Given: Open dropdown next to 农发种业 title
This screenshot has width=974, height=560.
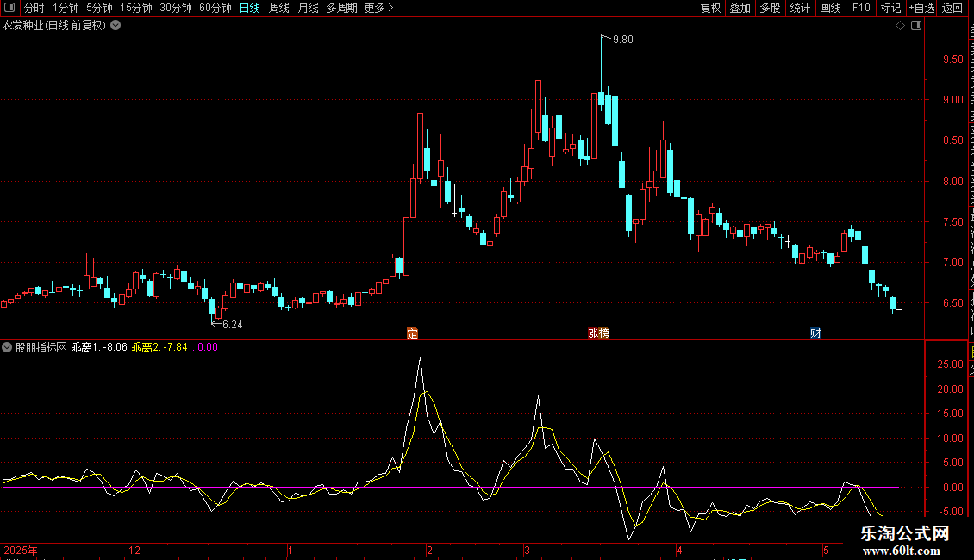Looking at the screenshot, I should pos(116,26).
